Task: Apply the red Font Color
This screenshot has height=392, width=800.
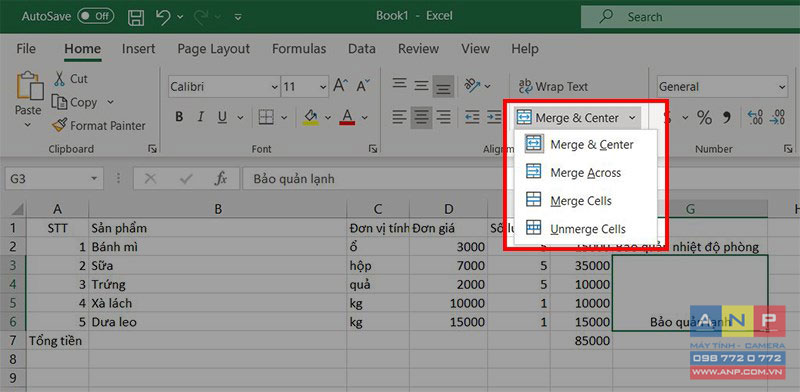Action: [x=347, y=117]
